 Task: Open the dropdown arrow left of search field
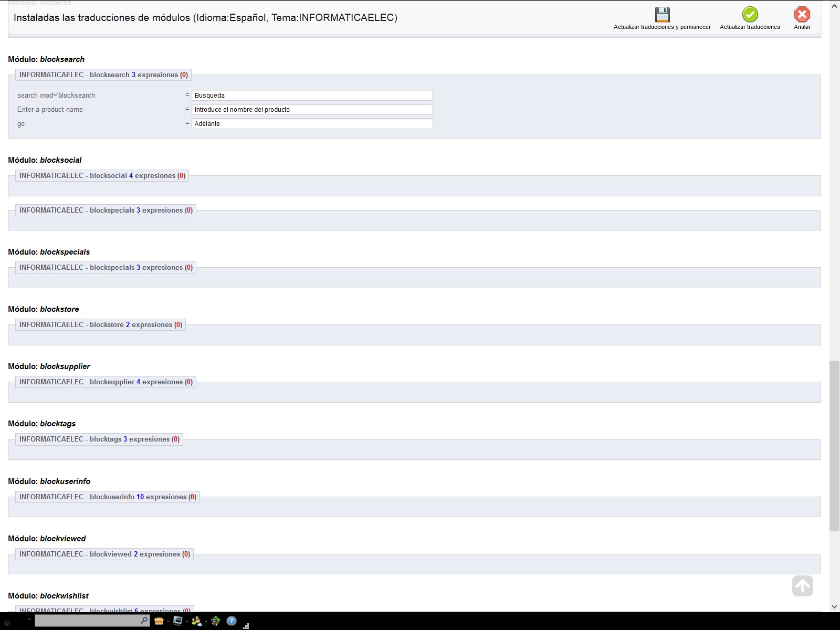point(29,619)
